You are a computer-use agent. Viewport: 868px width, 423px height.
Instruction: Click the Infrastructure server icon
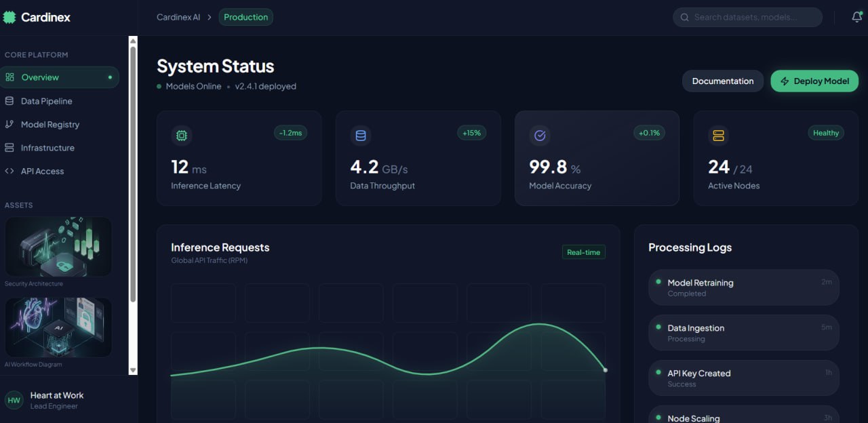(9, 148)
